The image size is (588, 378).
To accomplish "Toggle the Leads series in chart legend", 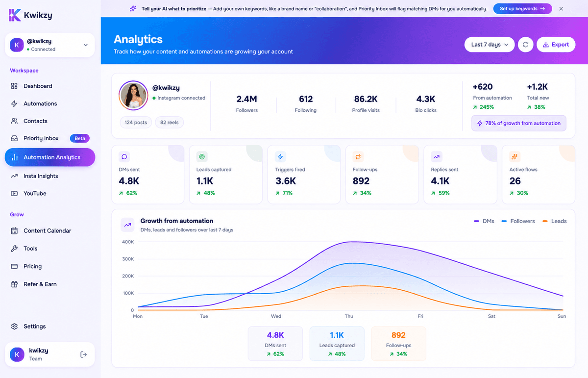I will click(555, 221).
